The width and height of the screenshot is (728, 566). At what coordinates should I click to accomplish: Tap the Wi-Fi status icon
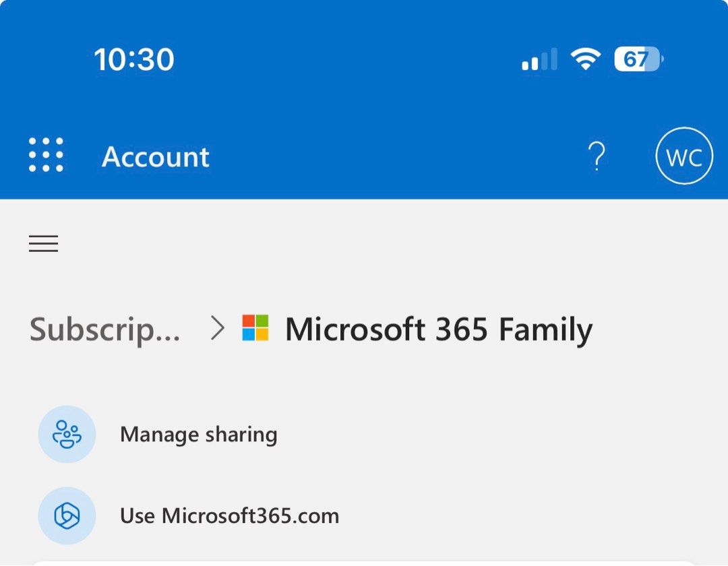(584, 59)
